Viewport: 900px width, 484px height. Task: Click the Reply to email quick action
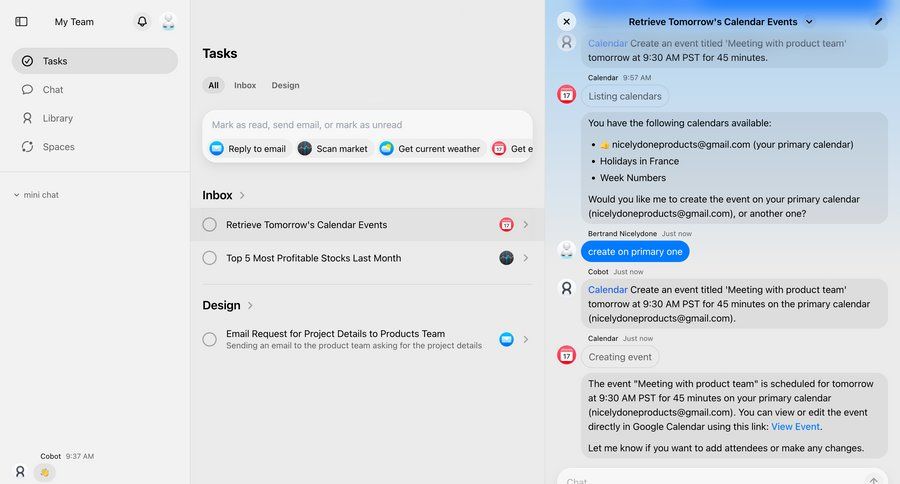coord(248,149)
